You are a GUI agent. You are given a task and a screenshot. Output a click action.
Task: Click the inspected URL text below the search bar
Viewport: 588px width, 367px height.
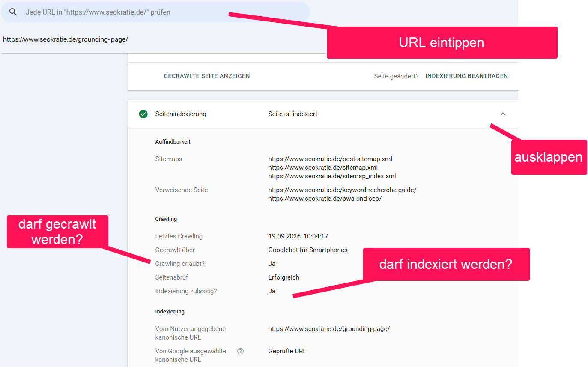(x=66, y=39)
